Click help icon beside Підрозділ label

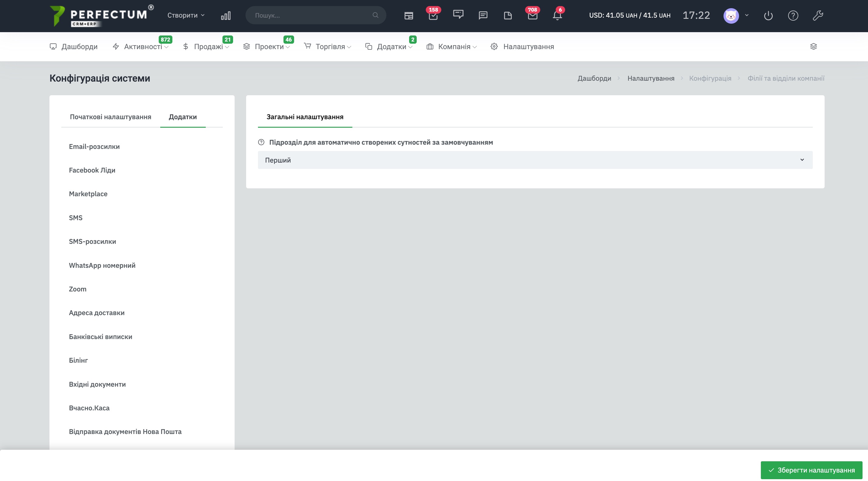point(261,142)
